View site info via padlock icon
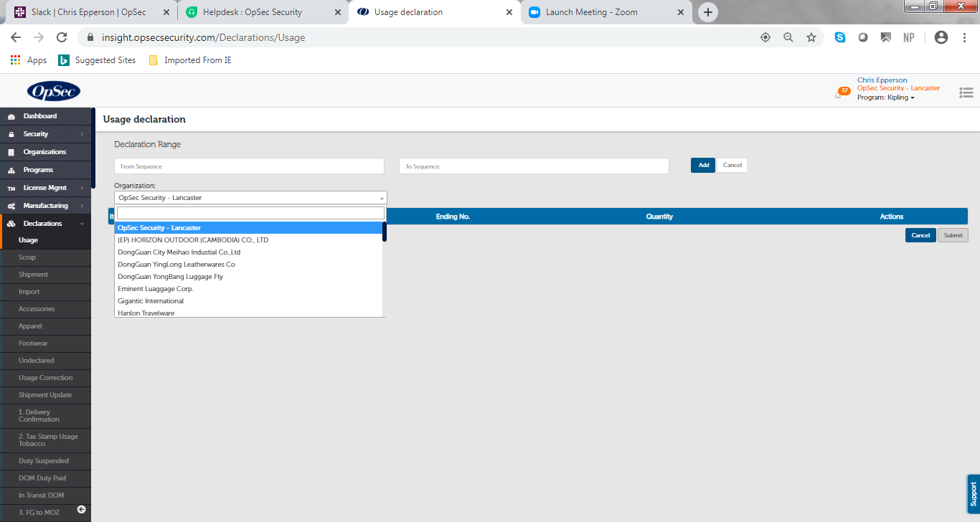 91,37
